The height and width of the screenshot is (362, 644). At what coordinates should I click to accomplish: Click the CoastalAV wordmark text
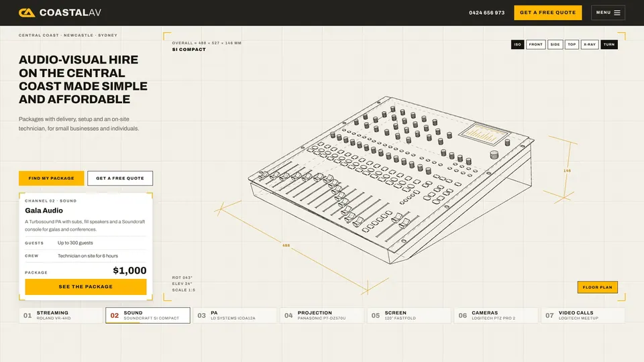pyautogui.click(x=70, y=13)
